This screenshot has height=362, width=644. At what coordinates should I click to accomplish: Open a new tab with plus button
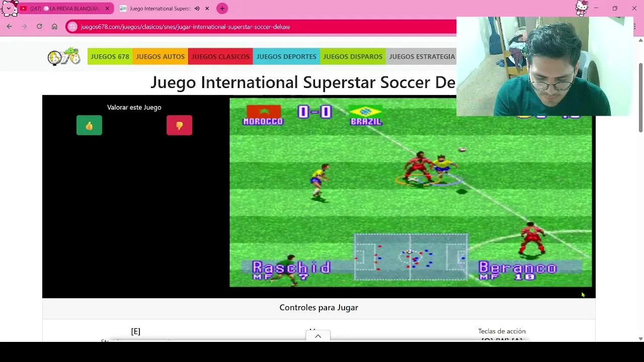[x=222, y=9]
